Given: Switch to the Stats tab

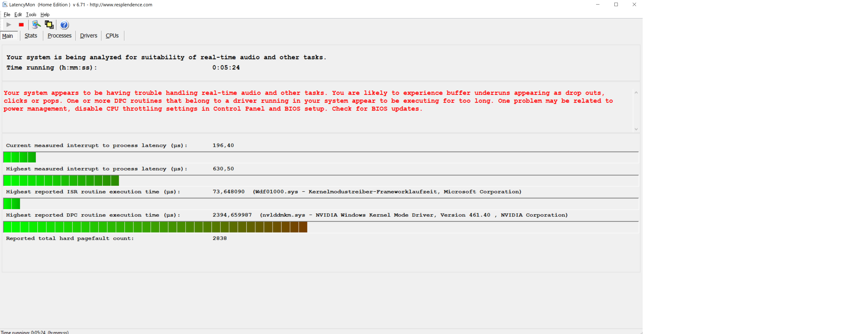Looking at the screenshot, I should 31,36.
